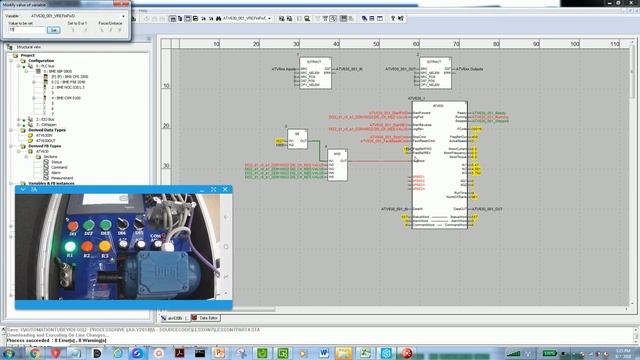Open the Variable dropdown in Modify value dialog

click(123, 16)
